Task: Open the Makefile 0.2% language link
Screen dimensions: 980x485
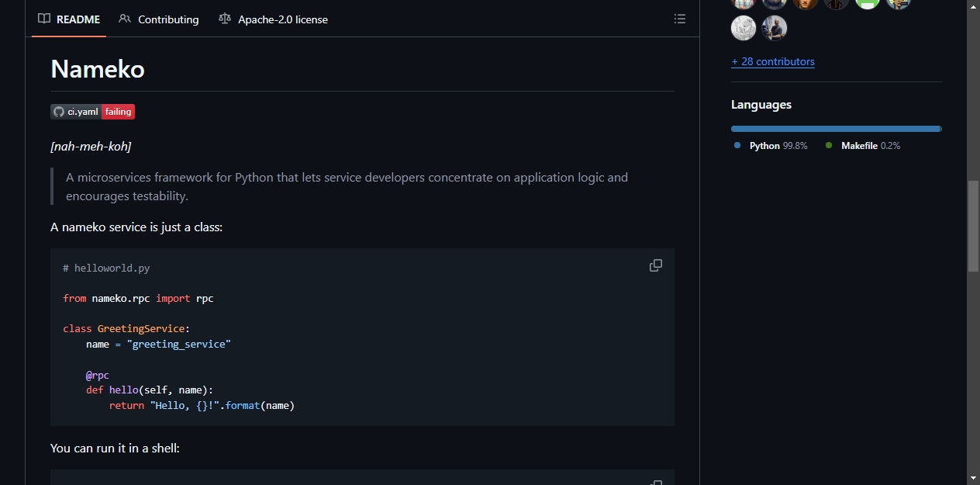Action: click(863, 146)
